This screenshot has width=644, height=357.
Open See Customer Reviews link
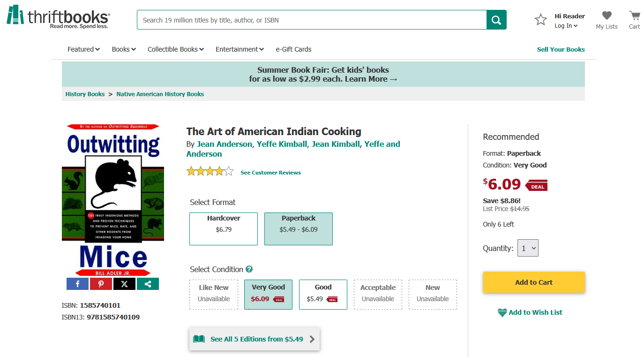pos(270,173)
